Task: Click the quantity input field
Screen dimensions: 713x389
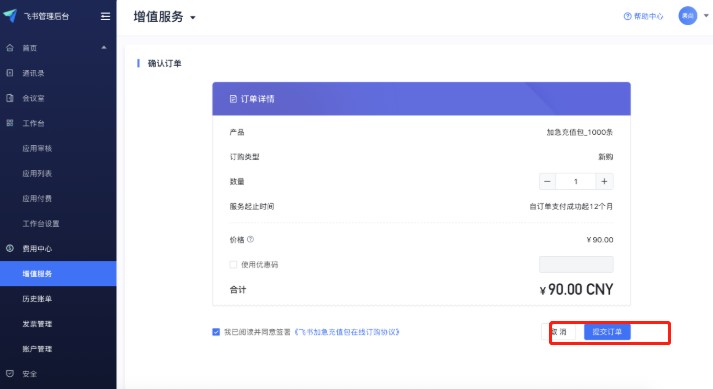Action: pyautogui.click(x=576, y=182)
